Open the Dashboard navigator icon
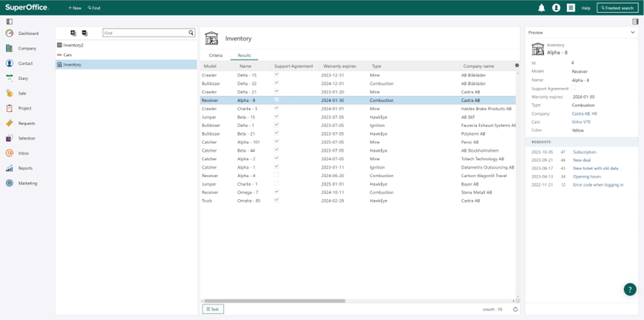 tap(9, 34)
